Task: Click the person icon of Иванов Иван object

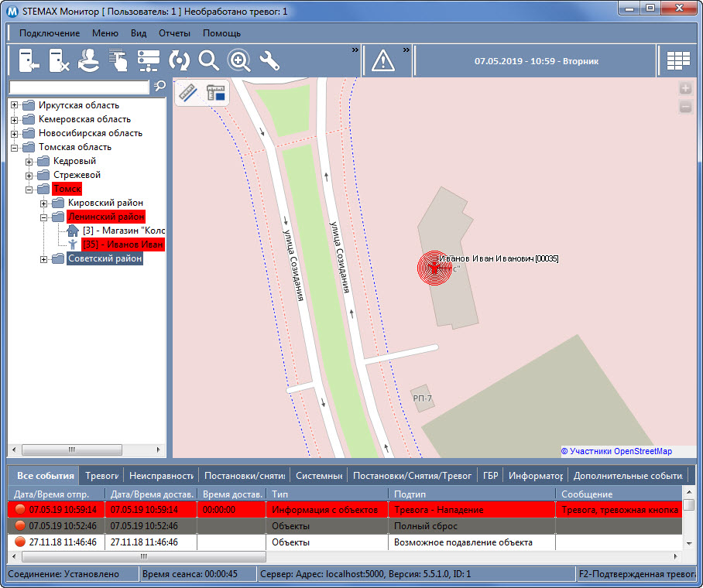Action: pyautogui.click(x=73, y=244)
